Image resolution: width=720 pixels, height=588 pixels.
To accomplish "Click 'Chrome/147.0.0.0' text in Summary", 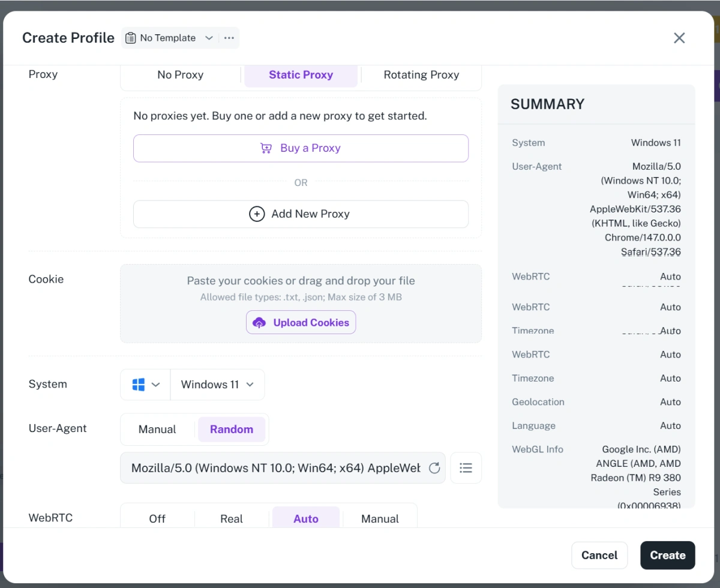I will coord(643,238).
